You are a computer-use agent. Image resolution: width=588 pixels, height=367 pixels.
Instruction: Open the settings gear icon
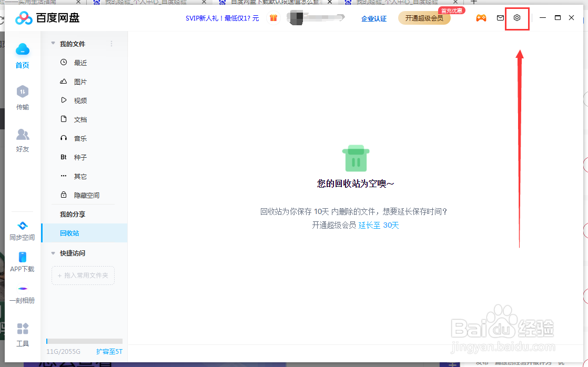coord(517,18)
